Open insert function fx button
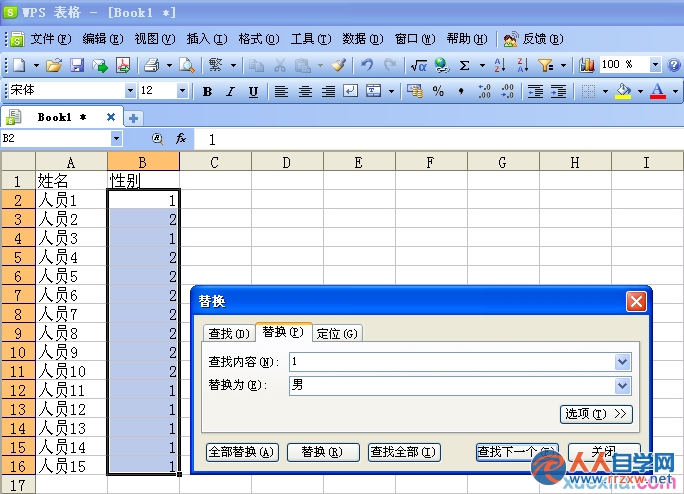Viewport: 684px width, 494px height. (x=181, y=139)
